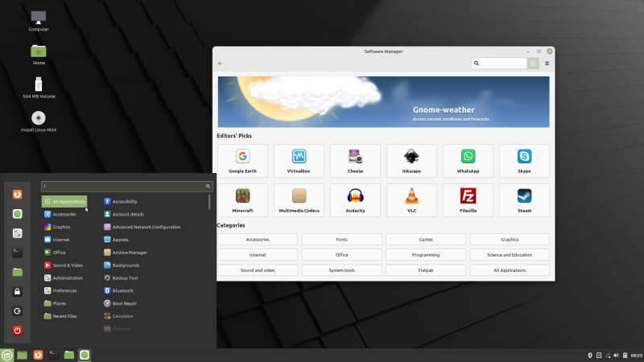Image resolution: width=644 pixels, height=362 pixels.
Task: Open Recent Files in the Mint menu
Action: tap(60, 316)
